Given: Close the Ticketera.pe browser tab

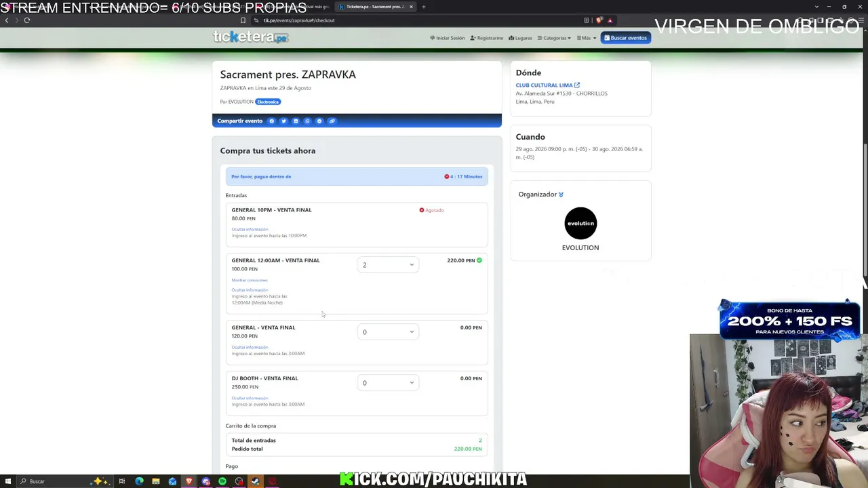Looking at the screenshot, I should tap(411, 7).
